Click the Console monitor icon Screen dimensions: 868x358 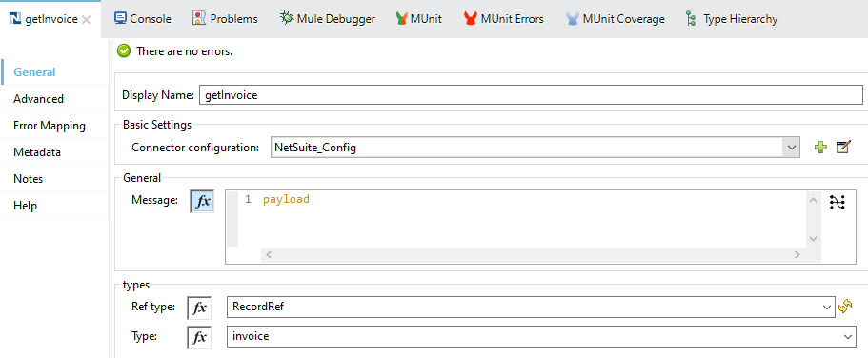(x=120, y=18)
